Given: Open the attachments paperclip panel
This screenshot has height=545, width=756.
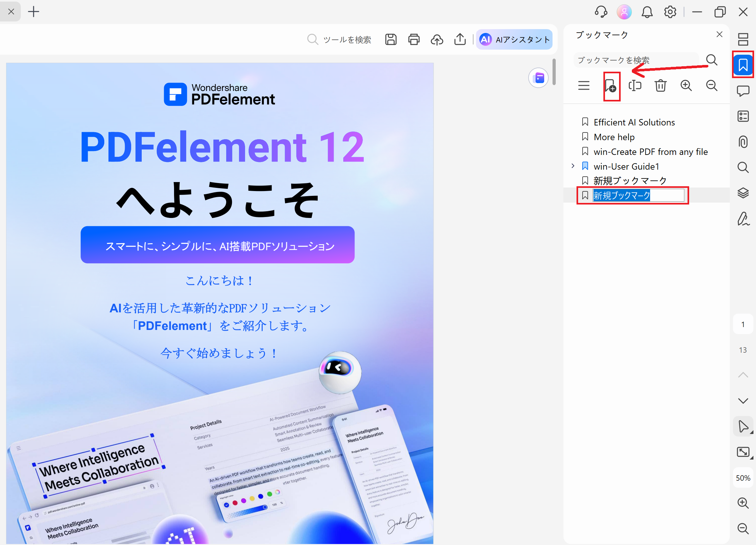Looking at the screenshot, I should (743, 142).
